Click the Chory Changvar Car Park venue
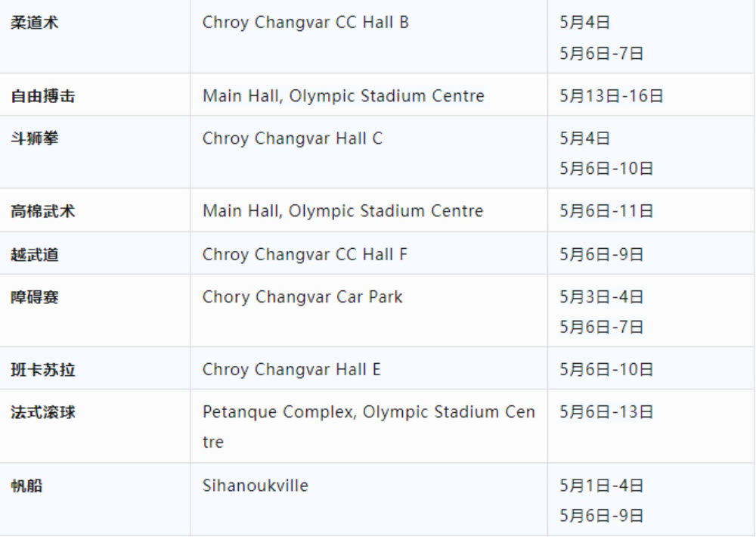The width and height of the screenshot is (756, 537). [x=302, y=297]
